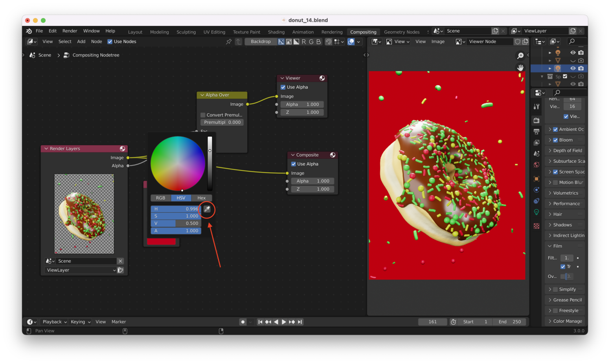The width and height of the screenshot is (610, 364).
Task: Open the Render properties tab icon
Action: 537,120
